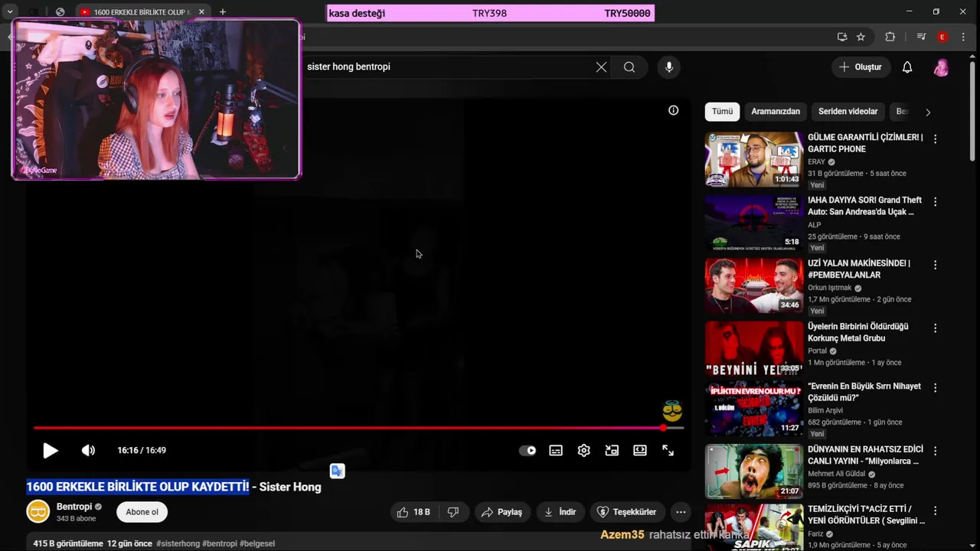Open Bentropi channel avatar
This screenshot has height=551, width=980.
coord(38,511)
